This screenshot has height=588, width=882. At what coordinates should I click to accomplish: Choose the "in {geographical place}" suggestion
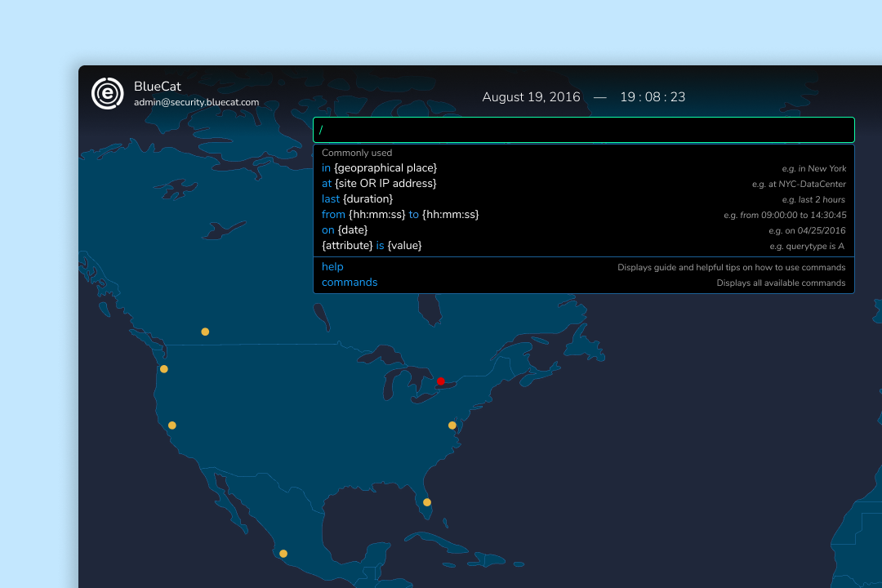point(584,168)
